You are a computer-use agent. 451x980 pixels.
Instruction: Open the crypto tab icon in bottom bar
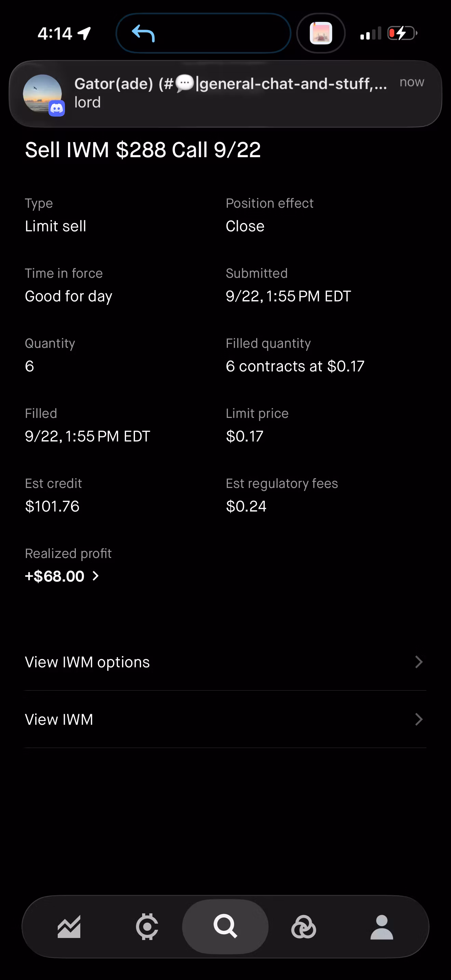[x=147, y=927]
